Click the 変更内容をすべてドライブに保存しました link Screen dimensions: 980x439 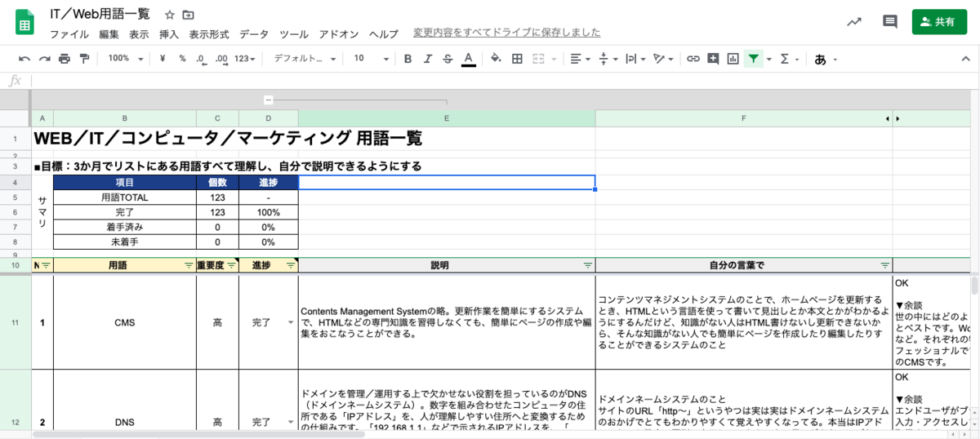506,33
